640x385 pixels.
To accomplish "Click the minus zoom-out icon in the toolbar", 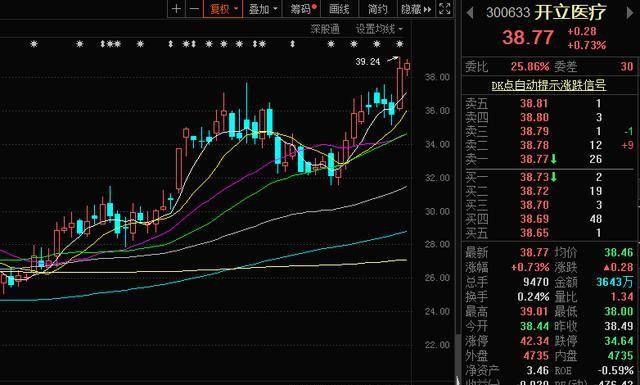I will pos(194,9).
